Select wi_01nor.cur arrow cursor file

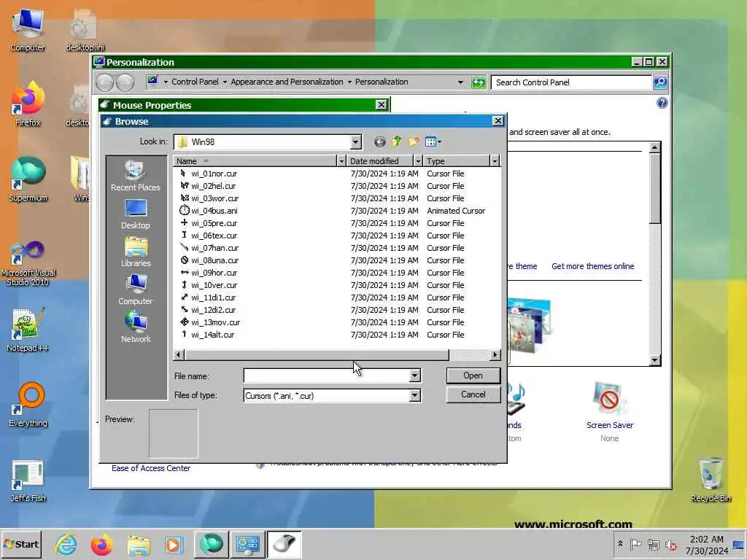click(x=214, y=174)
